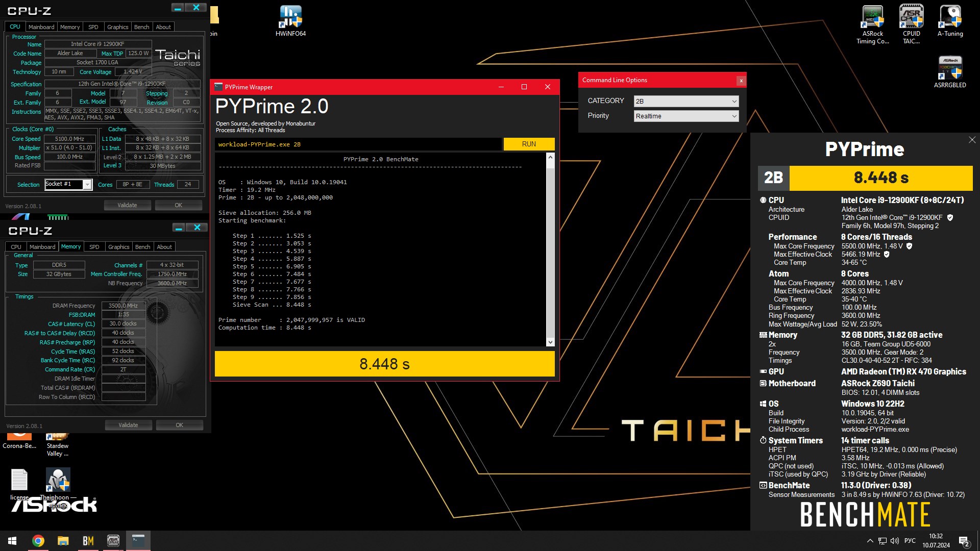Open the Priority dropdown showing Realtime

tap(686, 116)
